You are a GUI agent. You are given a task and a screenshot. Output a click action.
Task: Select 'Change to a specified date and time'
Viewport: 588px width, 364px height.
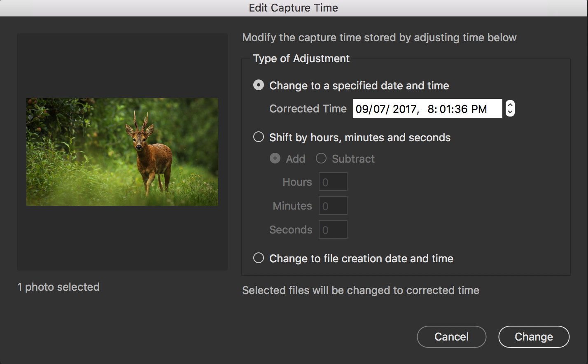(x=259, y=85)
